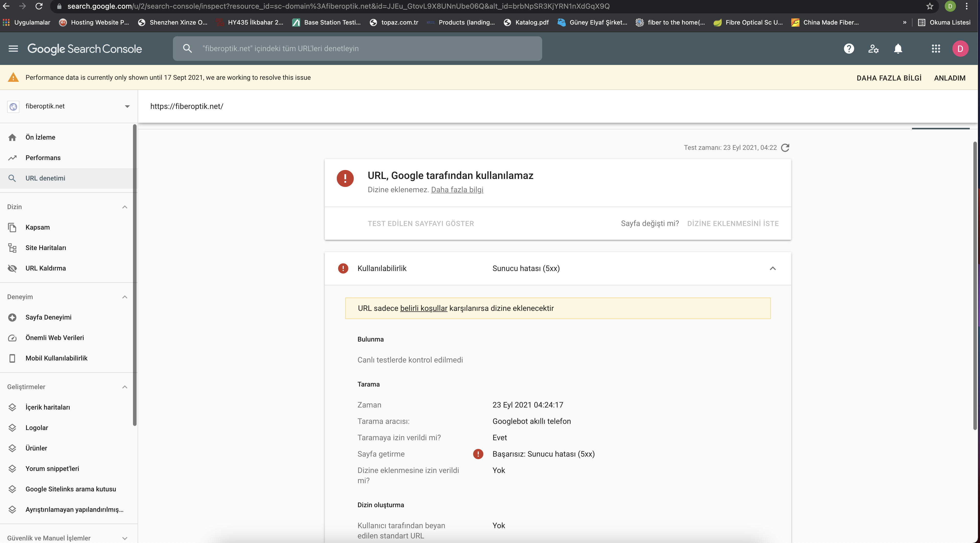
Task: Click the sidebar scrollbar
Action: pyautogui.click(x=135, y=275)
